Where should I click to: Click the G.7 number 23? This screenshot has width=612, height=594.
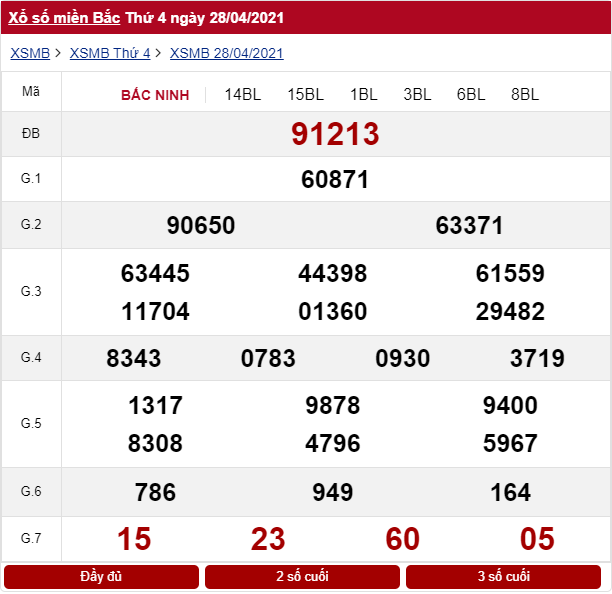click(x=268, y=539)
